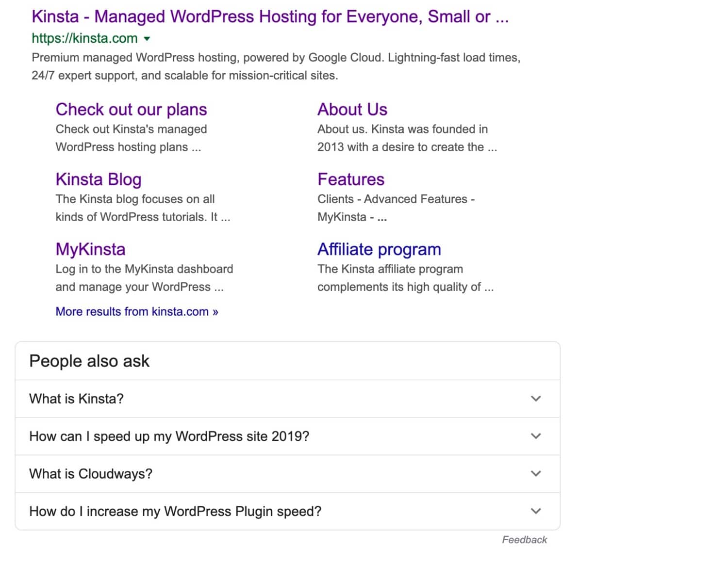The height and width of the screenshot is (563, 728).
Task: Visit the About Us sitelink
Action: click(352, 109)
